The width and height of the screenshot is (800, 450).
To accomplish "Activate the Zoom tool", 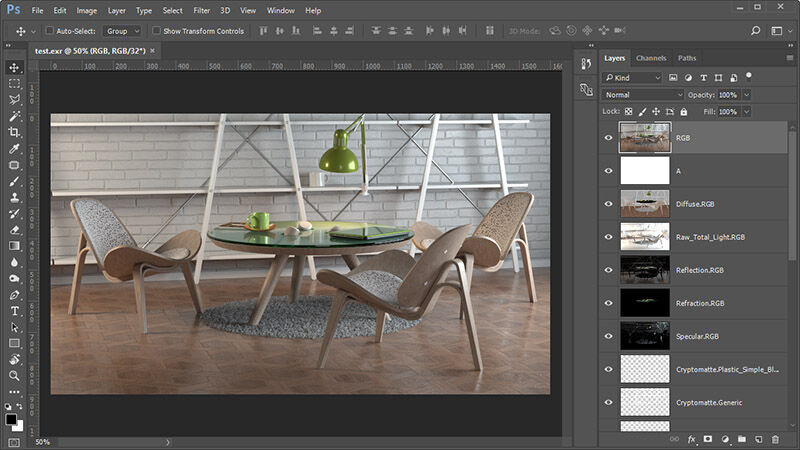I will (14, 376).
